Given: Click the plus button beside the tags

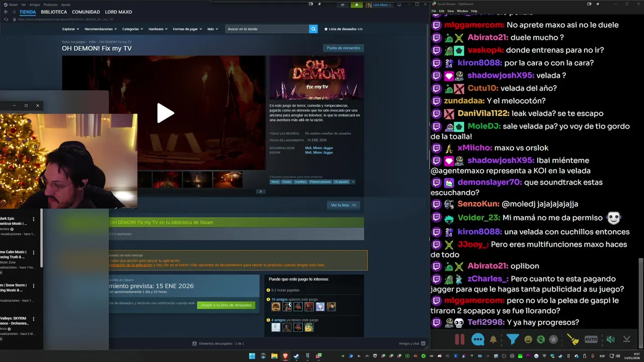Looking at the screenshot, I should (x=353, y=182).
